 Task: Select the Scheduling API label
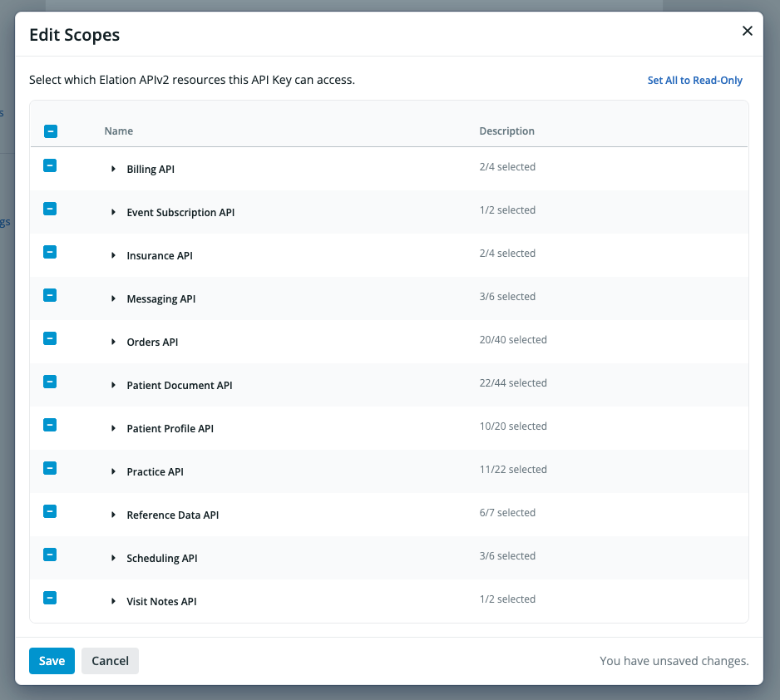coord(162,559)
